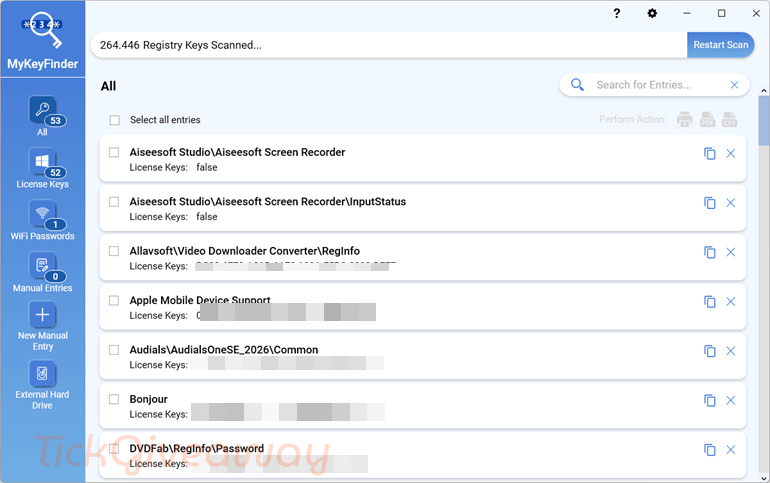Remove the Bonjour entry

coord(731,401)
